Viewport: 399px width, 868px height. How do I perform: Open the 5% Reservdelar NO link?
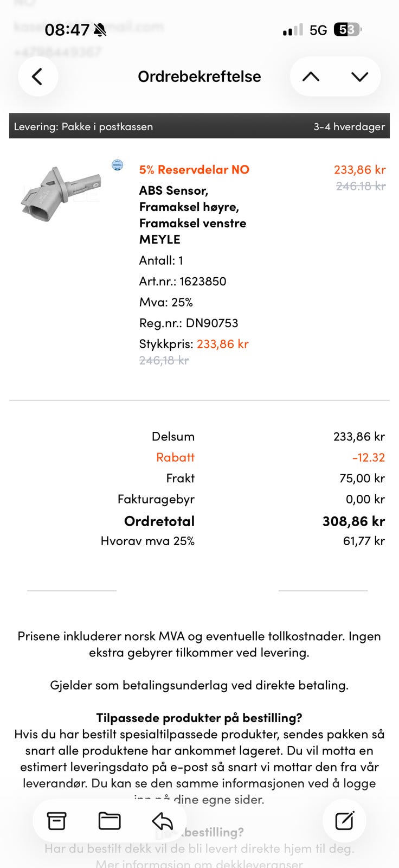point(194,169)
